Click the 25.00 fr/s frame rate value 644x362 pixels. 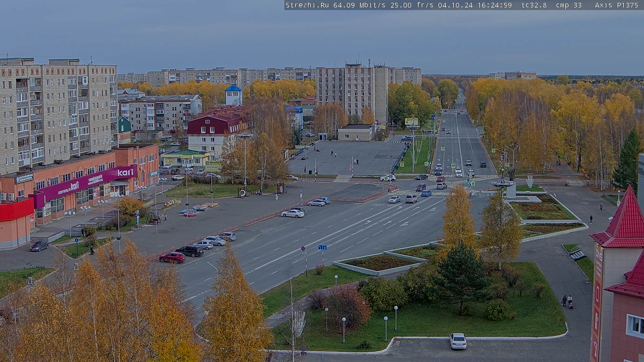[412, 5]
